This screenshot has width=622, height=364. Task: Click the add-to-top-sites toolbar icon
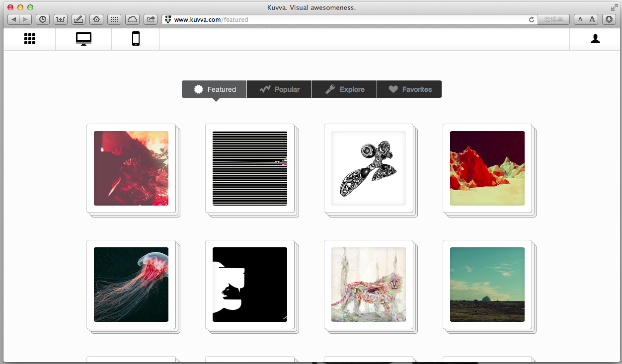click(61, 19)
